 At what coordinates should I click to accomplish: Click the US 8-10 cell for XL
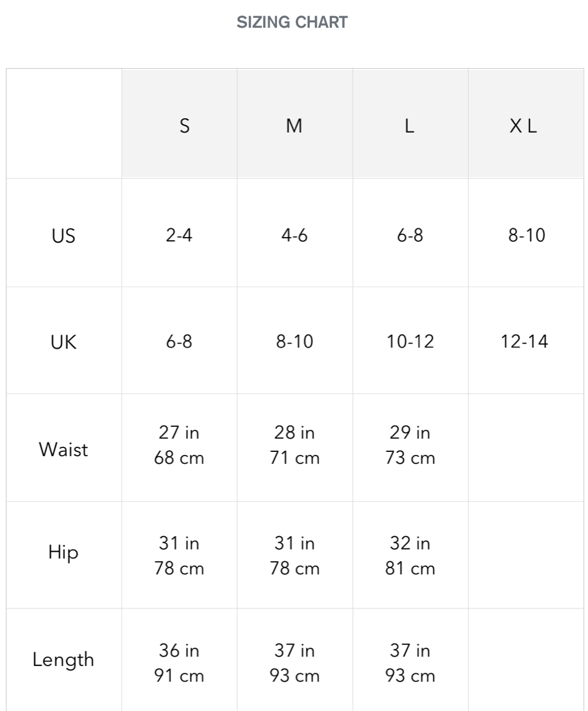526,235
